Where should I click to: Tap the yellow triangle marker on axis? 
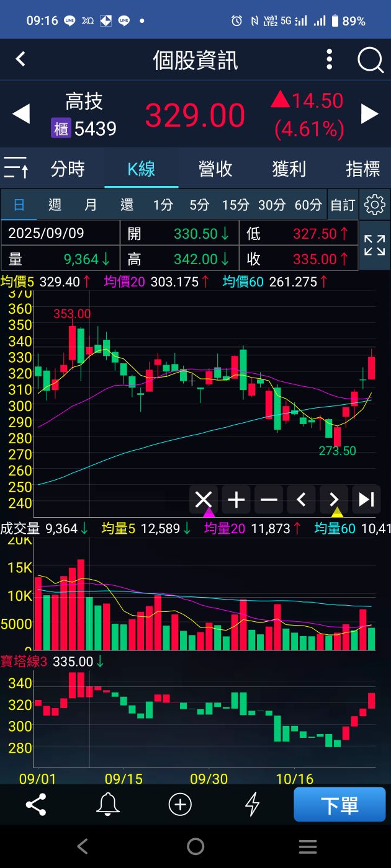click(337, 512)
